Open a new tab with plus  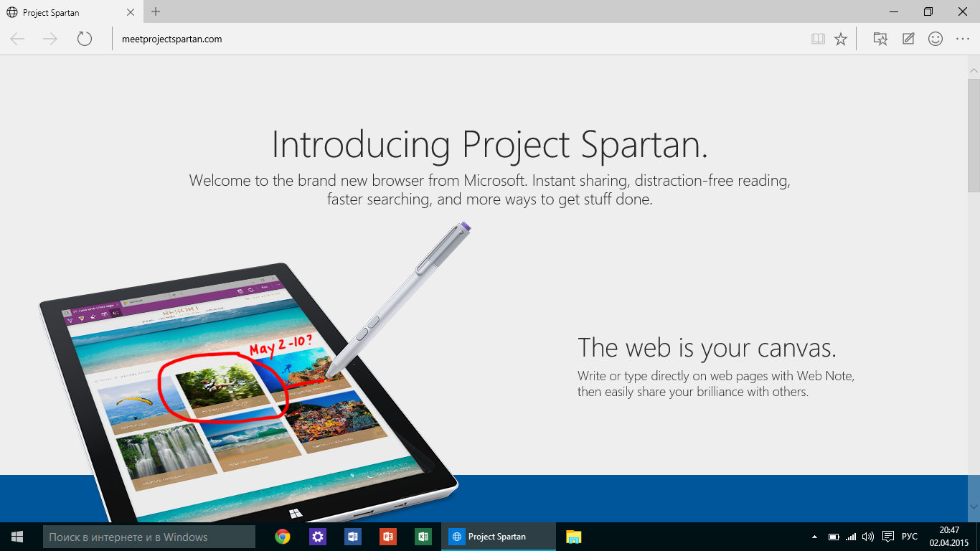[x=156, y=11]
